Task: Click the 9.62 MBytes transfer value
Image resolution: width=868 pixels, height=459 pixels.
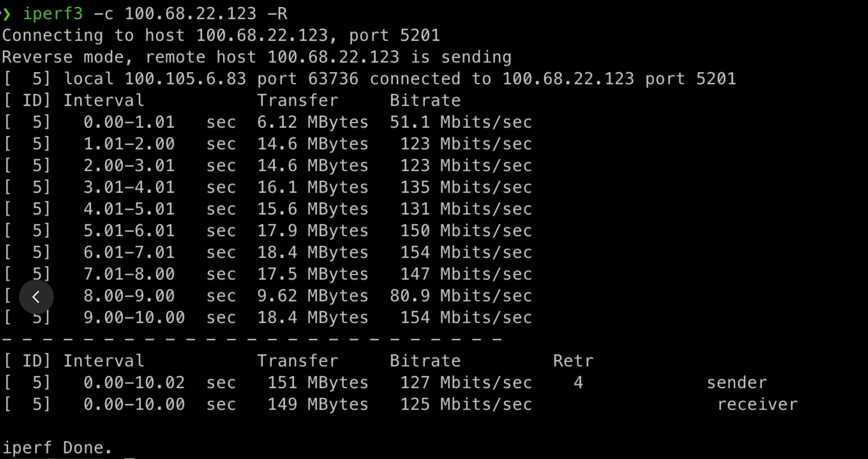Action: (x=312, y=296)
